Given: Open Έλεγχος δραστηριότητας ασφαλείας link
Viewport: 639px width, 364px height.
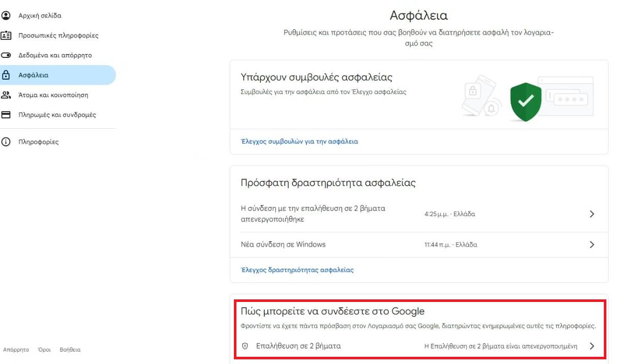Looking at the screenshot, I should (298, 270).
